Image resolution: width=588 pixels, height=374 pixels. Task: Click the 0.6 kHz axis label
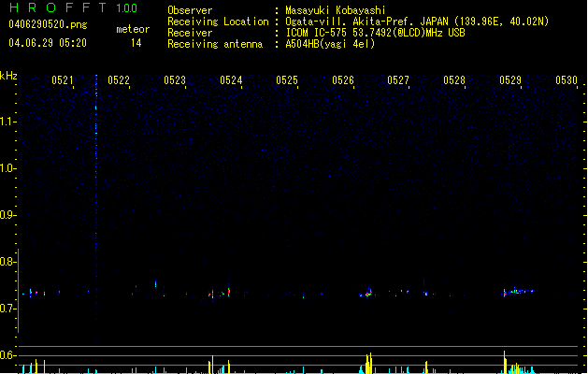(7, 355)
